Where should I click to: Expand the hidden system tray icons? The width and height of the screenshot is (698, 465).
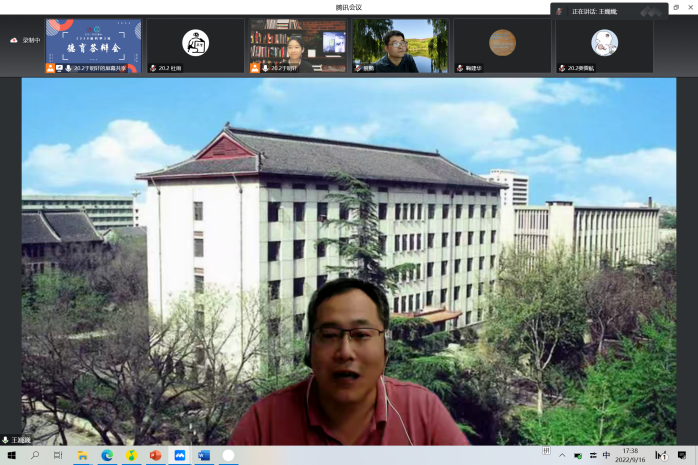pos(562,455)
